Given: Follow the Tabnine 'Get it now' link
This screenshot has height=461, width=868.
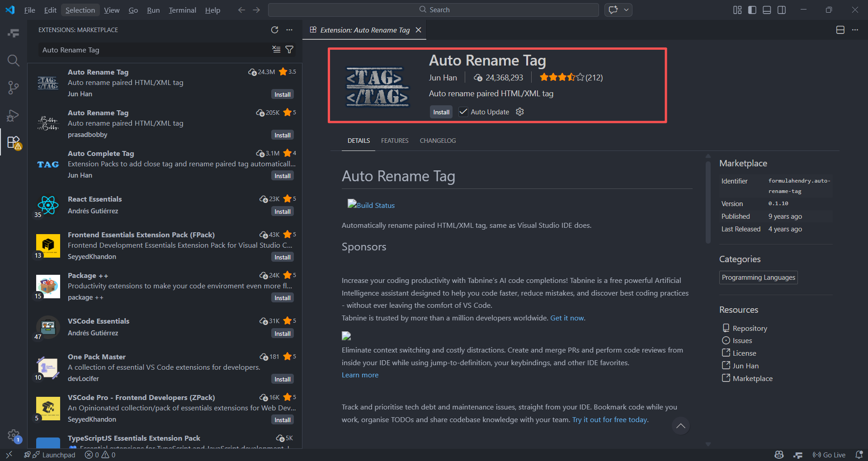Looking at the screenshot, I should pyautogui.click(x=567, y=318).
